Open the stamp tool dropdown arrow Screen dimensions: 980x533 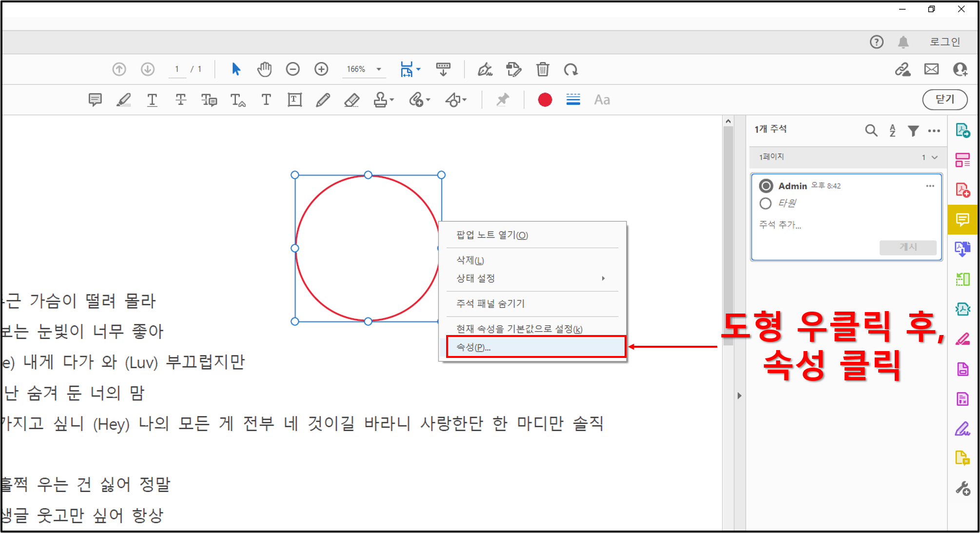[x=392, y=100]
